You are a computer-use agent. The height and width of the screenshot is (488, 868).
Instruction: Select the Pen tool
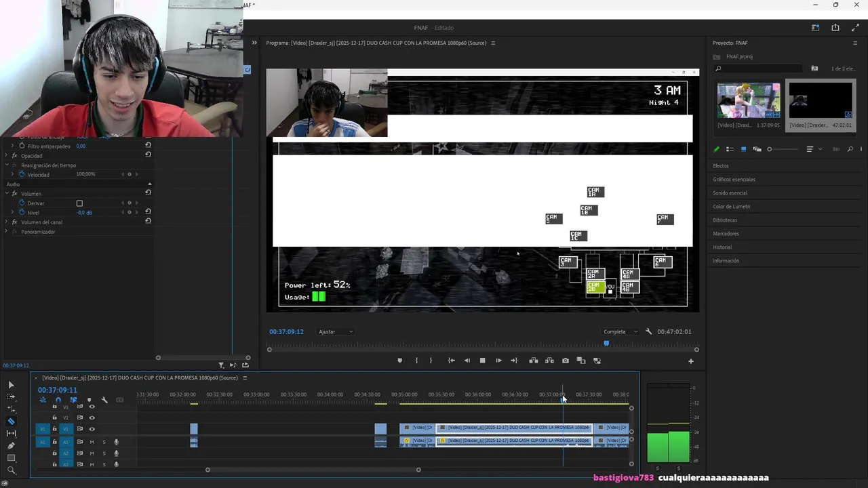[11, 446]
